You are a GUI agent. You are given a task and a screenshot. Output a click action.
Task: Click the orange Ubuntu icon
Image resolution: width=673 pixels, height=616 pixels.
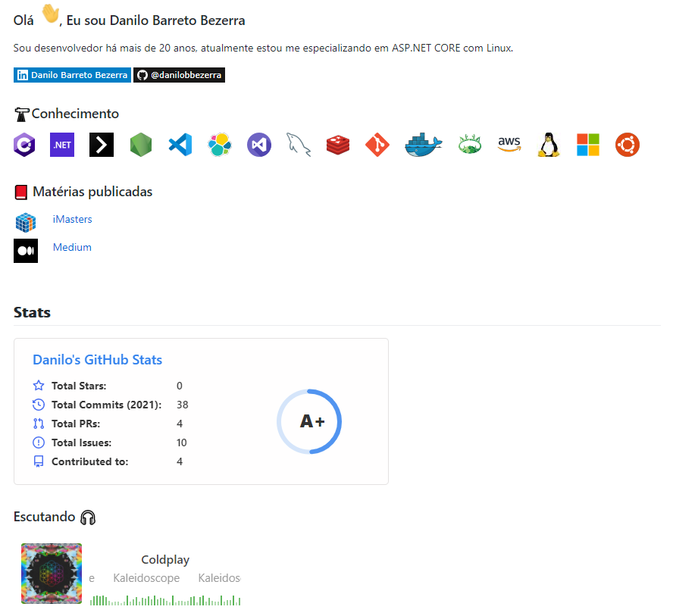(628, 145)
